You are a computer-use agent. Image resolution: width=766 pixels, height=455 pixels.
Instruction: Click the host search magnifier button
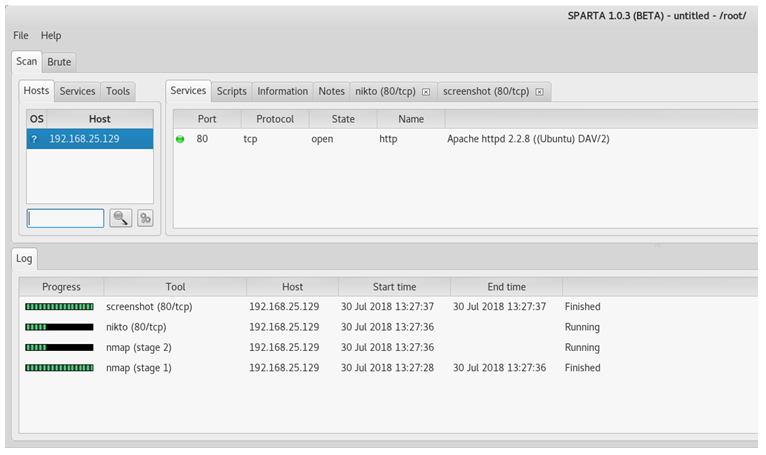coord(121,218)
